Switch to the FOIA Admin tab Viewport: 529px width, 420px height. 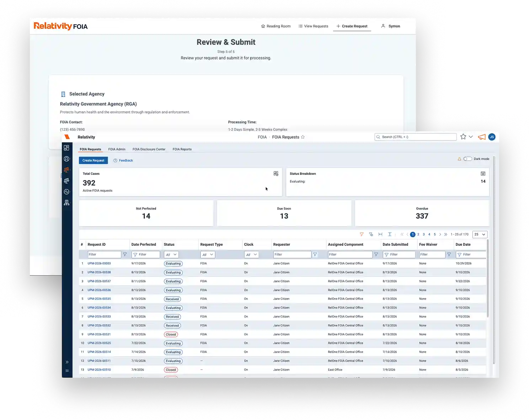[x=117, y=149]
